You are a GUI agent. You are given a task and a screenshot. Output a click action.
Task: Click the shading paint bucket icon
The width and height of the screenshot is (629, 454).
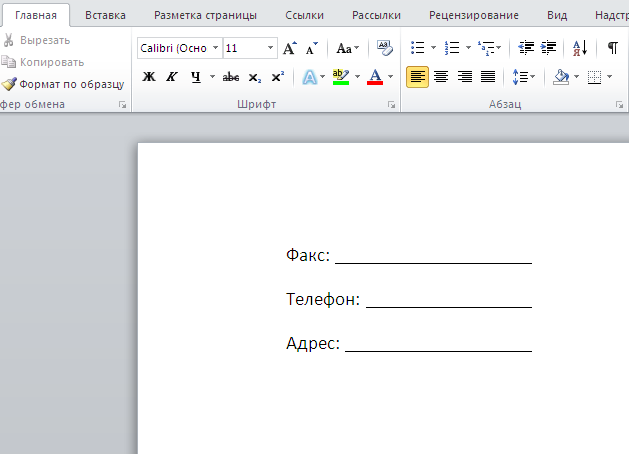pyautogui.click(x=561, y=77)
